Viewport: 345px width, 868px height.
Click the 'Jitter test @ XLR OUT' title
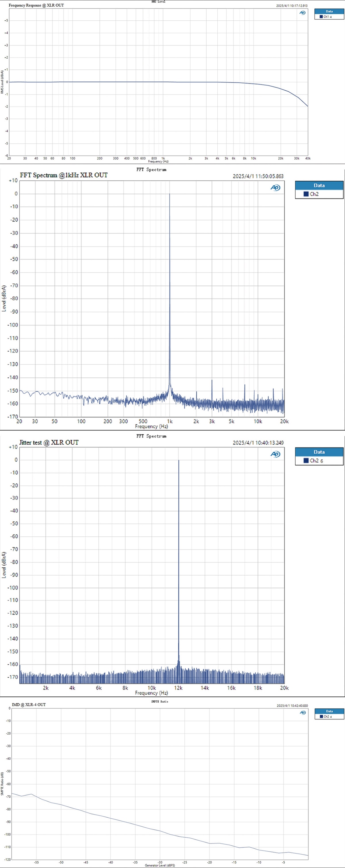[x=49, y=443]
